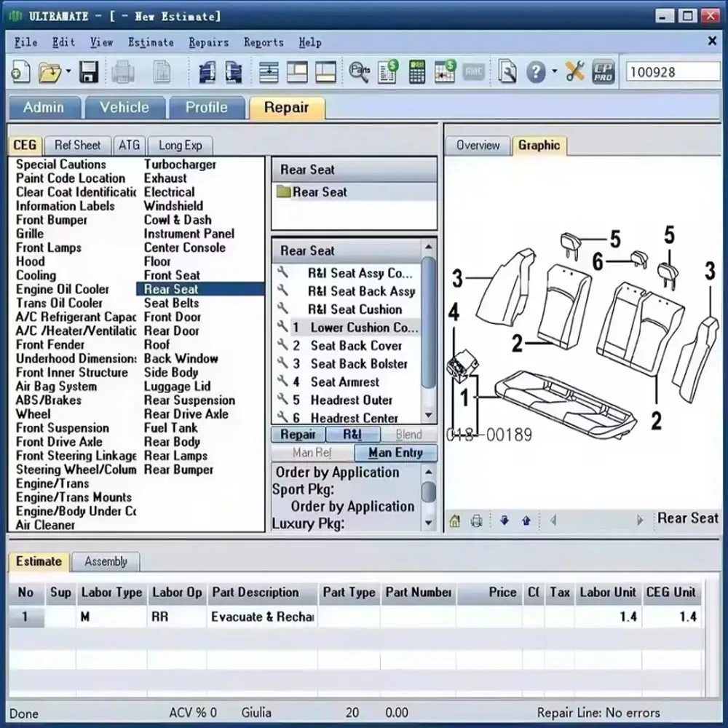The width and height of the screenshot is (728, 728).
Task: Switch to the Assembly tab
Action: 106,562
